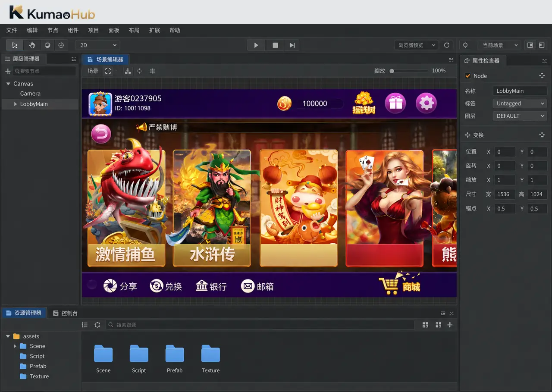The image size is (552, 392).
Task: Click the 摇钱树 money tree icon
Action: pyautogui.click(x=364, y=103)
